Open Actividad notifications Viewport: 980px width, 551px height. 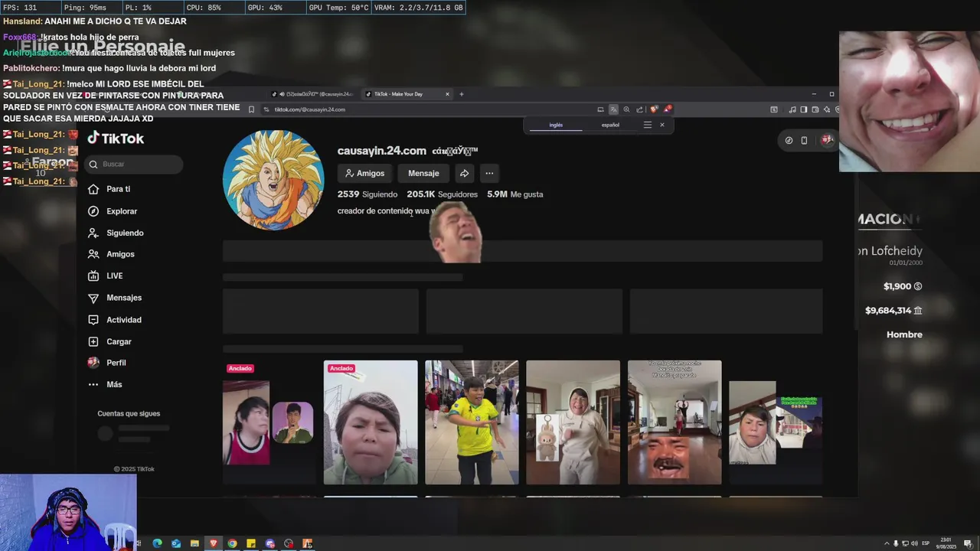[114, 320]
